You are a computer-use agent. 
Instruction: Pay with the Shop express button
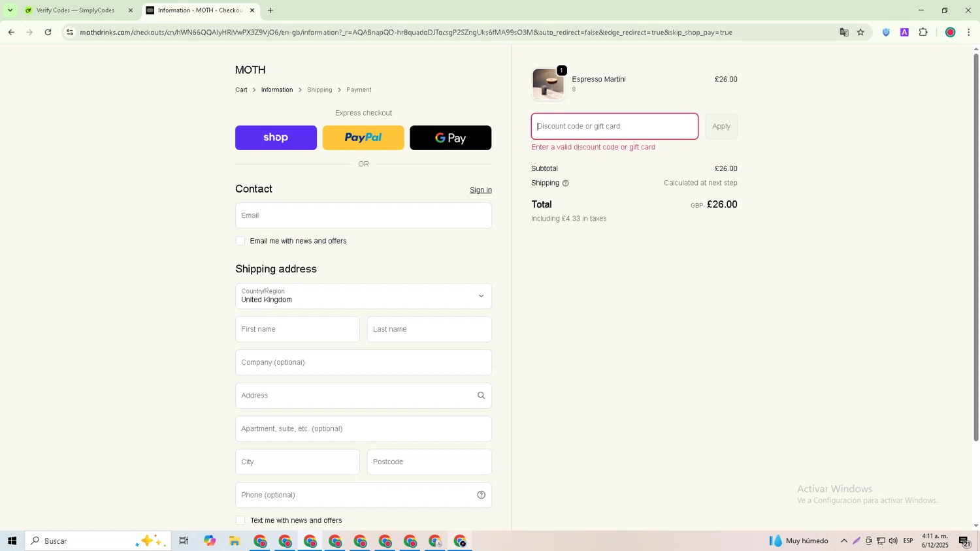click(276, 138)
